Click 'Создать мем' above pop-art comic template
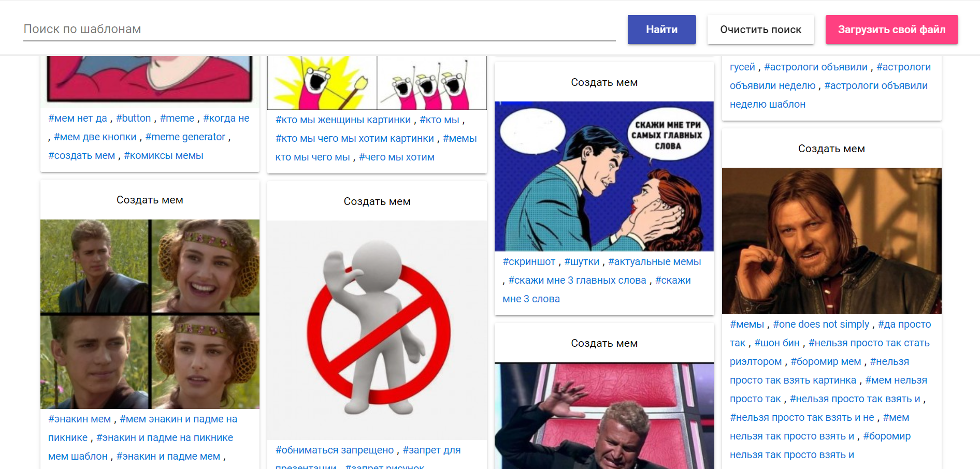 click(x=604, y=82)
